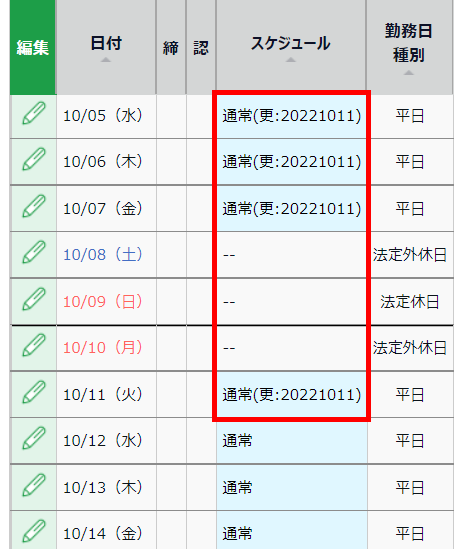Click the 通常 schedule cell for 10/12
454x549 pixels.
click(292, 440)
